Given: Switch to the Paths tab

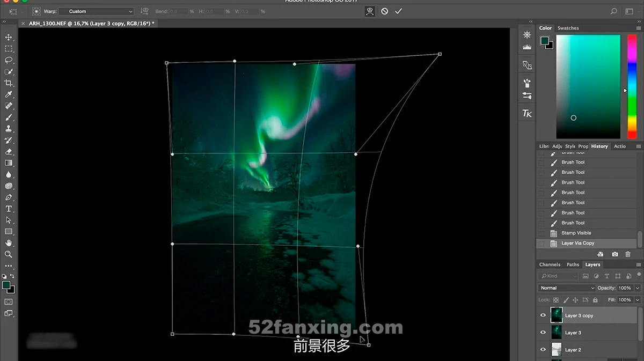Looking at the screenshot, I should point(573,264).
